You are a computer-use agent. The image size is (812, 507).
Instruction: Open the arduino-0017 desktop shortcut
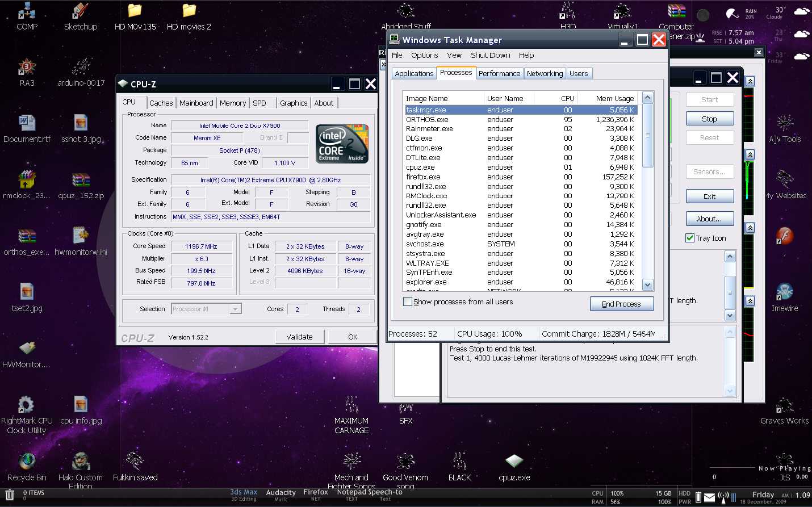(81, 68)
